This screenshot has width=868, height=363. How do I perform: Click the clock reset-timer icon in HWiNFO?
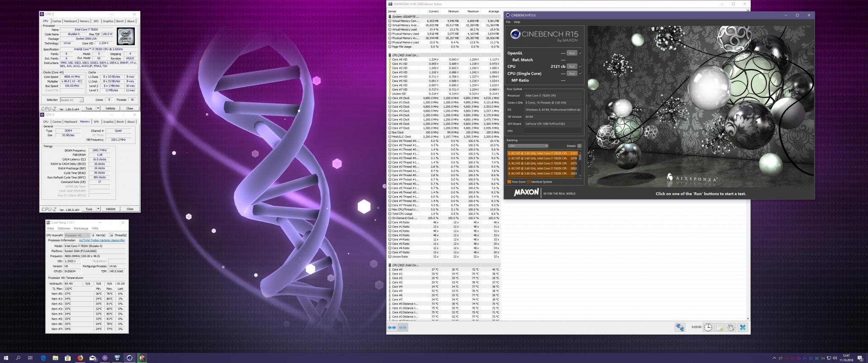click(x=708, y=327)
